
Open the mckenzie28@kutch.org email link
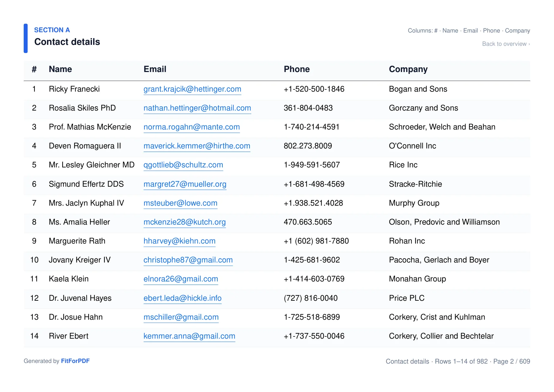tap(184, 222)
